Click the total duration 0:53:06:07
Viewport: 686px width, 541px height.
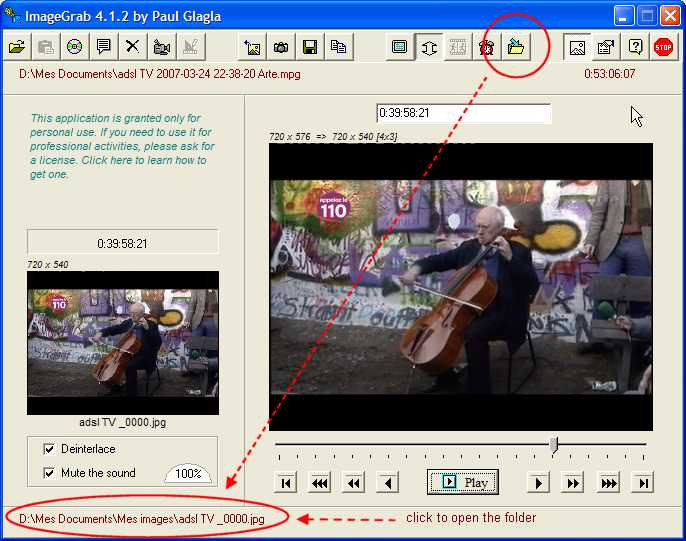[609, 74]
